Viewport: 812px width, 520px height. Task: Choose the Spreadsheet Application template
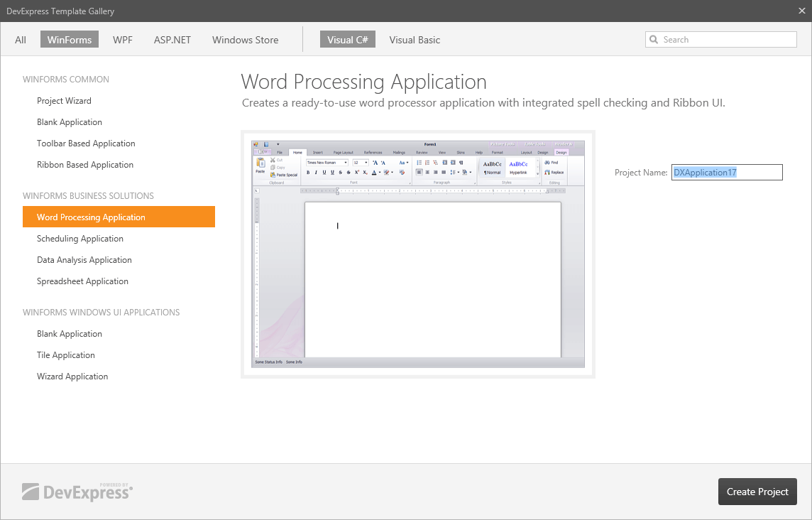(x=82, y=281)
